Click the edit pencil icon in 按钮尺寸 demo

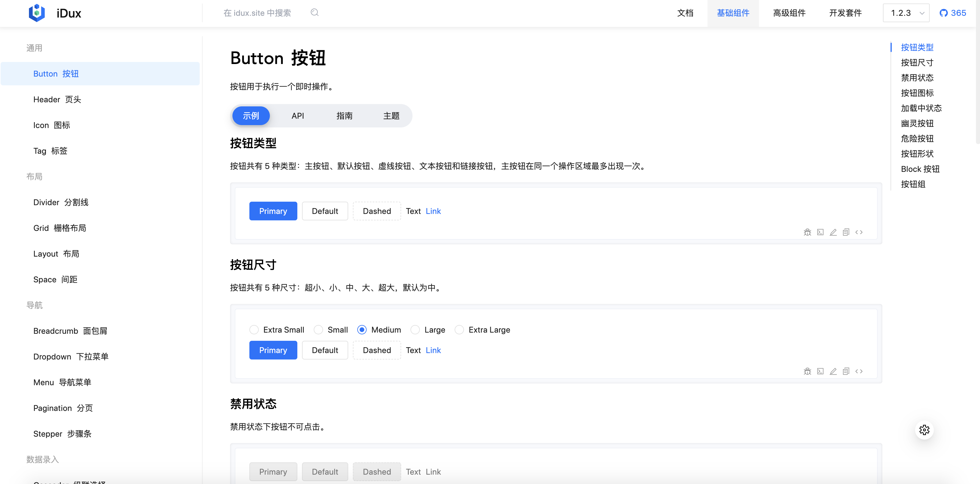coord(833,371)
